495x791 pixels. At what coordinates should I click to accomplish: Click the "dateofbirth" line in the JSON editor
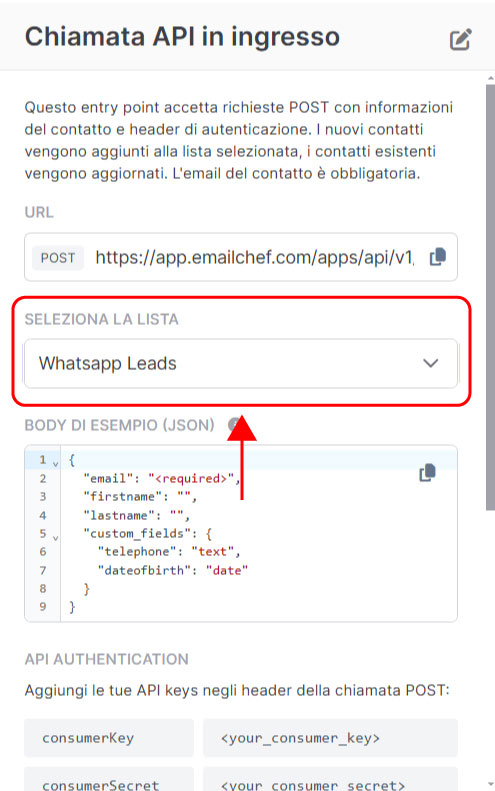(173, 570)
